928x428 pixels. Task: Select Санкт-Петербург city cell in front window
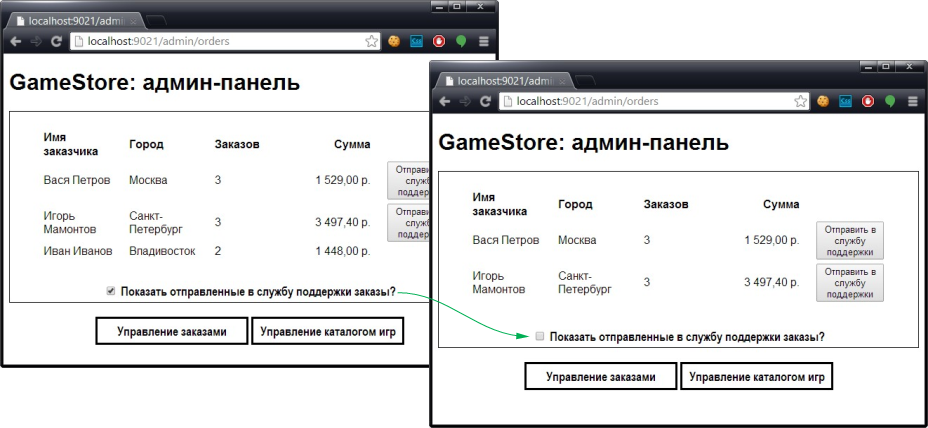click(x=585, y=282)
